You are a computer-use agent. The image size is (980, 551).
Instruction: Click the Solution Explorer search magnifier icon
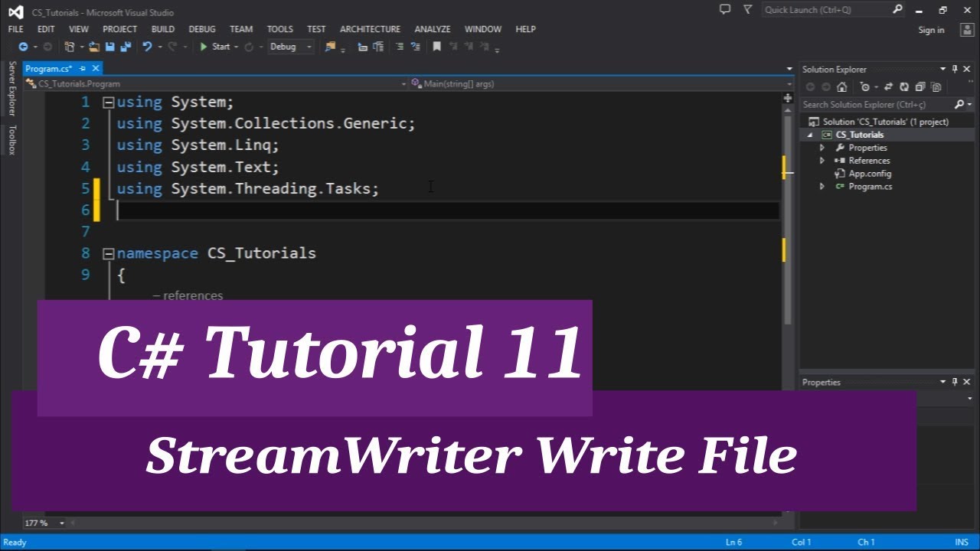pyautogui.click(x=959, y=104)
